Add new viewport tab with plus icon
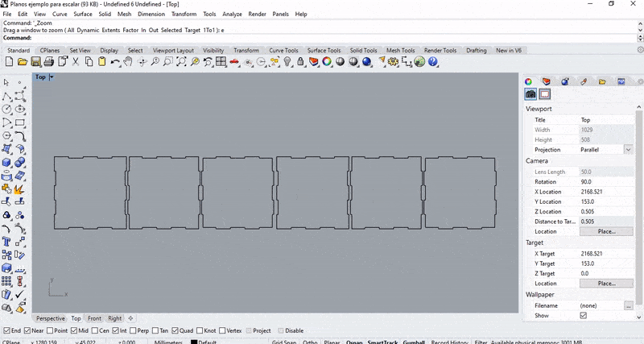644x344 pixels. 130,318
